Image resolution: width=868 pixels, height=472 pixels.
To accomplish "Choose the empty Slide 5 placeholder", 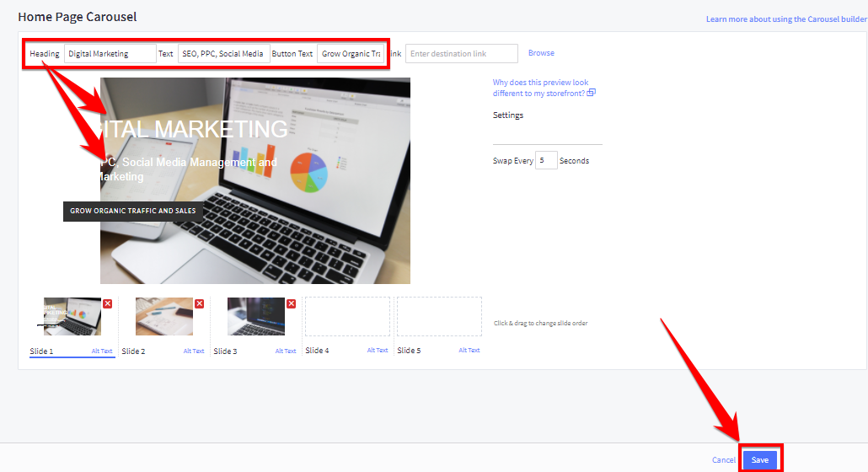I will click(439, 317).
